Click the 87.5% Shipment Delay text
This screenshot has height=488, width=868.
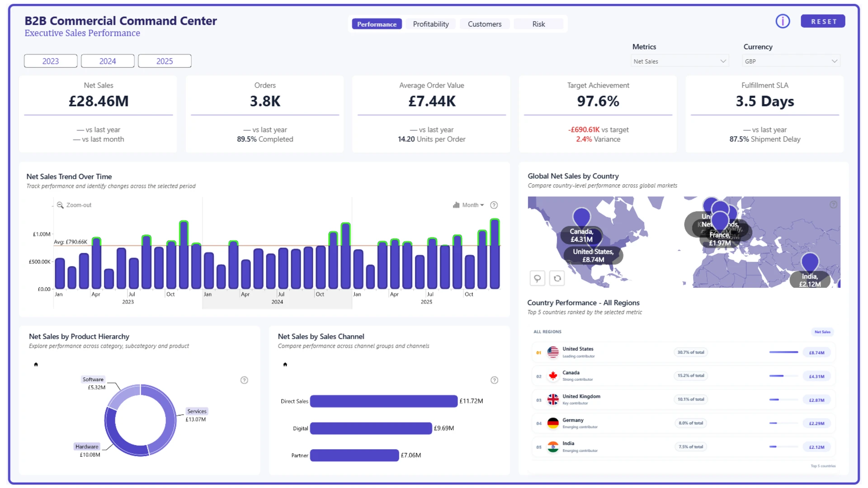(765, 139)
